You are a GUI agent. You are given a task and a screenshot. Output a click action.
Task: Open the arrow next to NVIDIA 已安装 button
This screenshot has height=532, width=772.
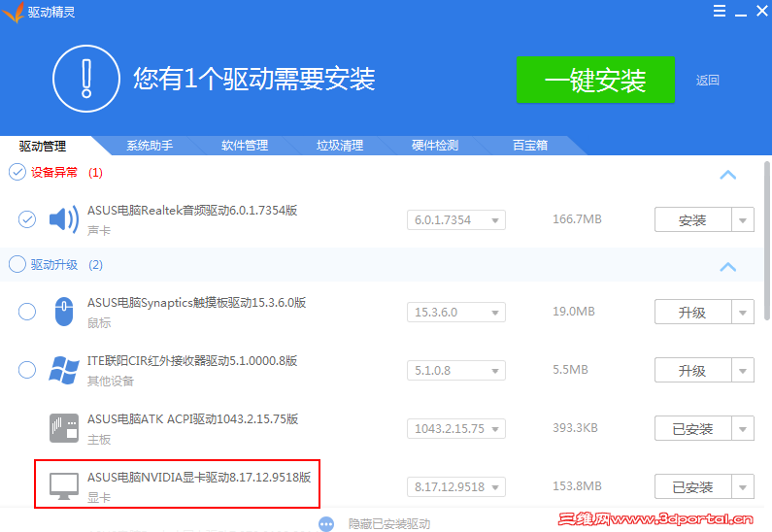743,486
